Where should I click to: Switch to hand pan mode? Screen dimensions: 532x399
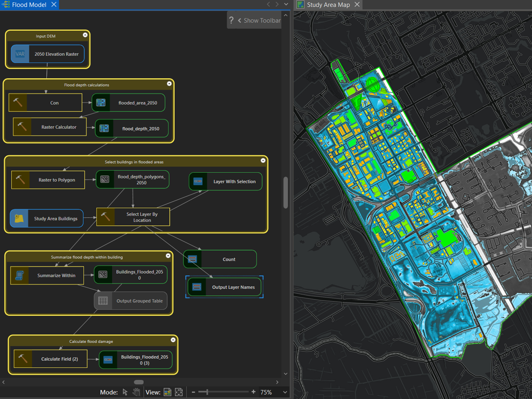(x=137, y=392)
